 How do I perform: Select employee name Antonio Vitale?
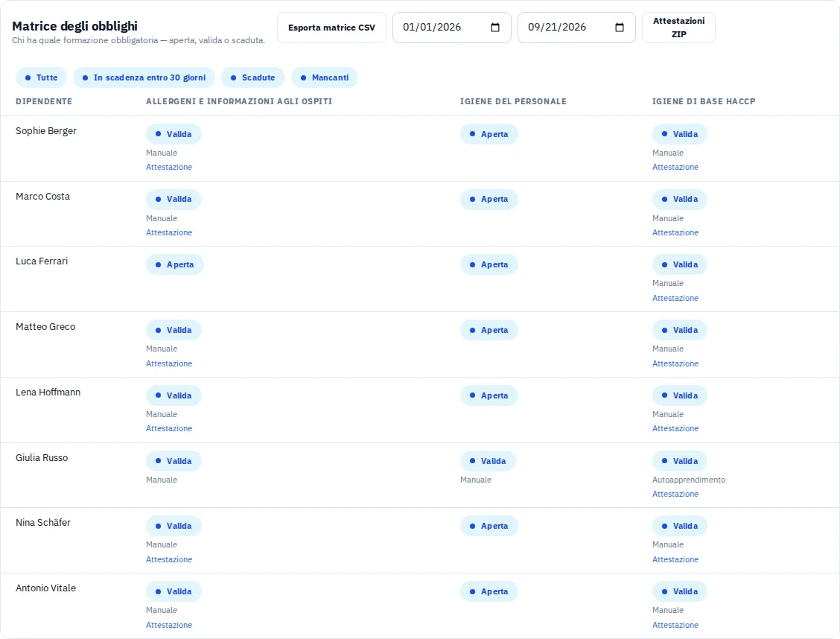pos(45,588)
